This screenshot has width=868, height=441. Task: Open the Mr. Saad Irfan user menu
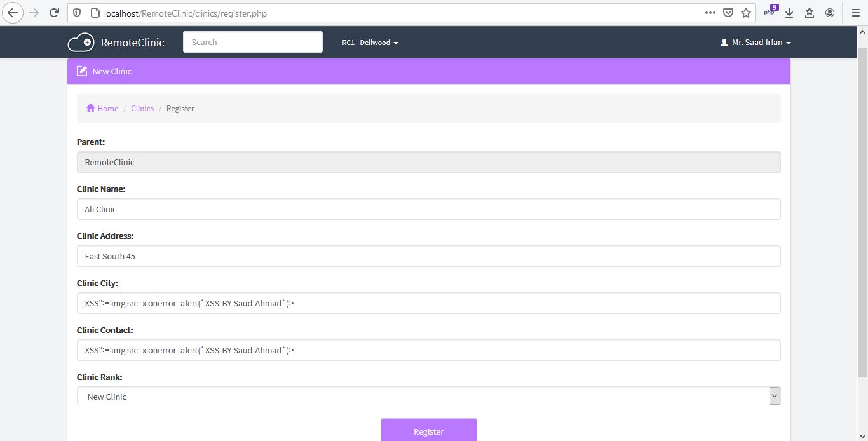756,43
